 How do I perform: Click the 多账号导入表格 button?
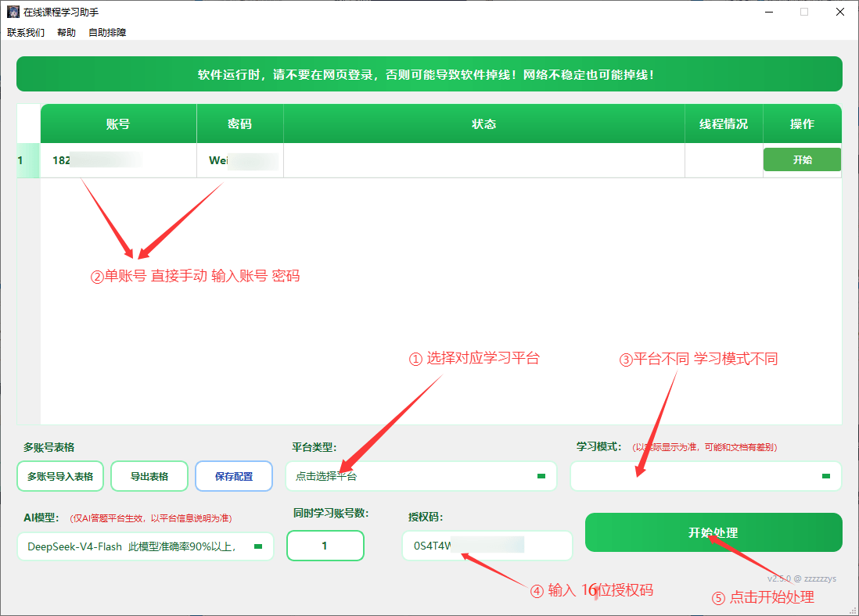(60, 476)
